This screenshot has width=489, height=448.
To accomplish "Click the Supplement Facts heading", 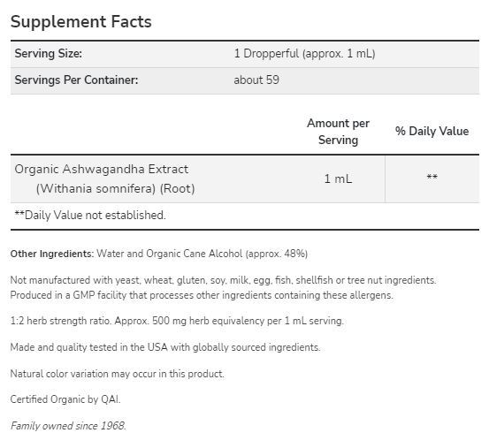I will pos(81,22).
